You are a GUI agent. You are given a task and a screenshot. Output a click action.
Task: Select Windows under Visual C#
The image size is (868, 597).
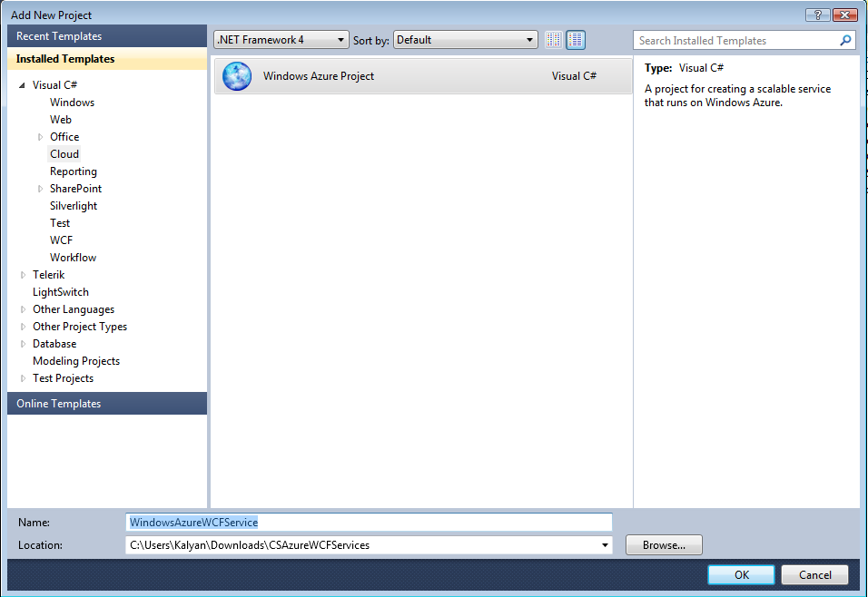pyautogui.click(x=72, y=103)
